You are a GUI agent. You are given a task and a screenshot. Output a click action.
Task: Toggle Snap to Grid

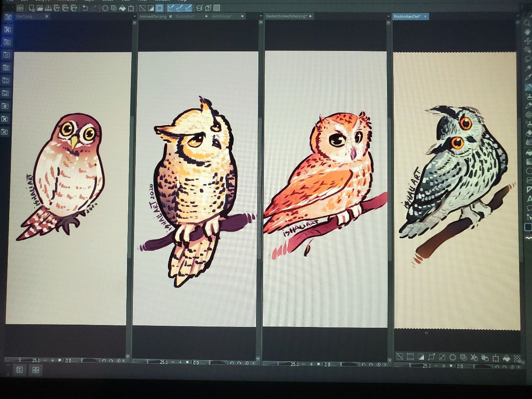(x=188, y=8)
